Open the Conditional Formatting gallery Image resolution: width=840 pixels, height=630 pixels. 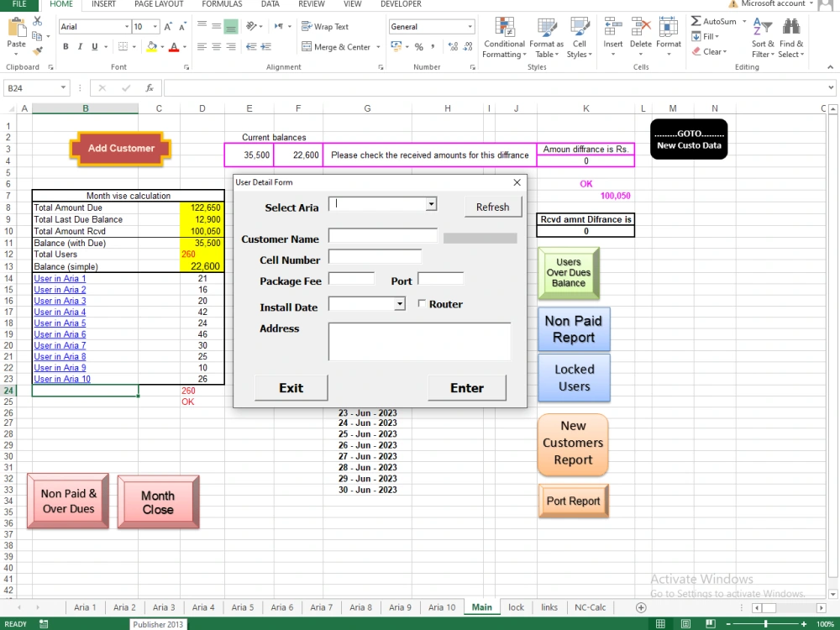click(x=503, y=38)
